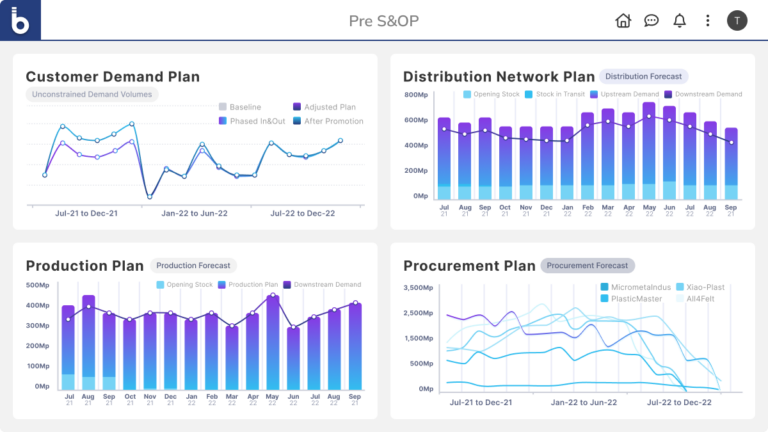Toggle the PlasticMaster legend icon

click(604, 298)
